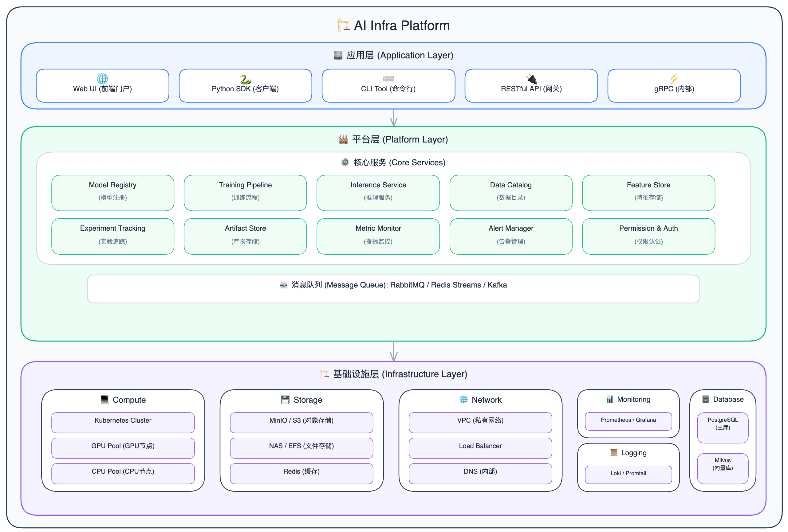
Task: Open the Feature Store service card
Action: point(649,193)
